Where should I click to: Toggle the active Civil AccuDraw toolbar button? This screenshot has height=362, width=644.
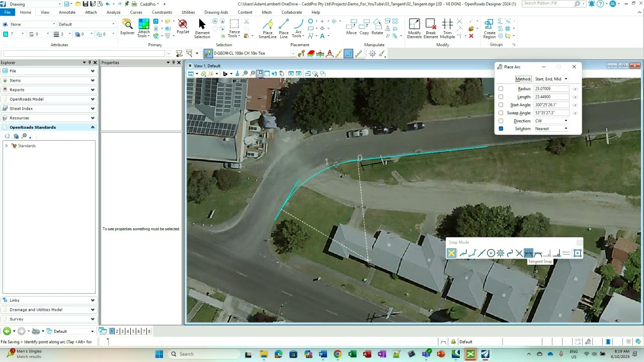348,53
